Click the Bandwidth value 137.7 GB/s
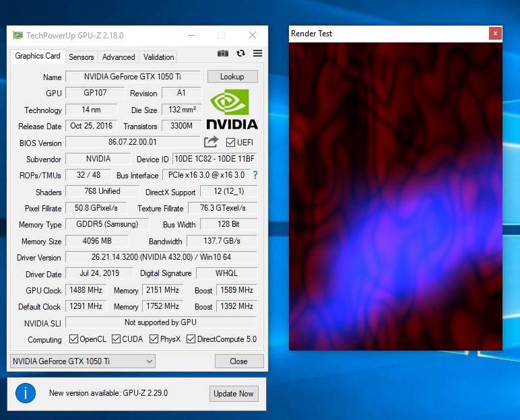Viewport: 520px width, 420px height. 222,241
